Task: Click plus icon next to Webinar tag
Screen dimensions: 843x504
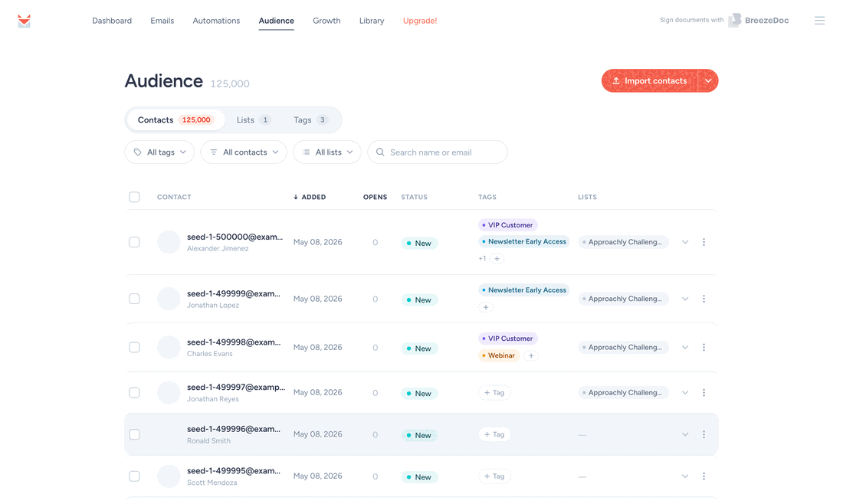Action: pyautogui.click(x=531, y=355)
